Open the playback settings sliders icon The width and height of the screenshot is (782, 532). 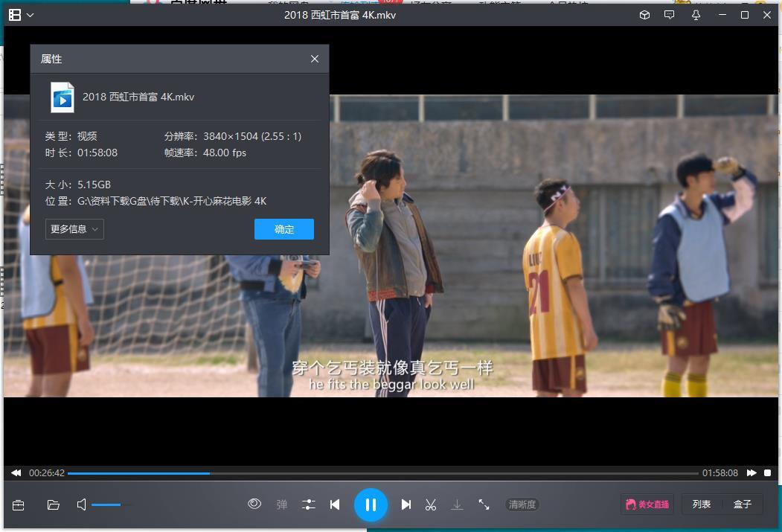click(x=309, y=504)
